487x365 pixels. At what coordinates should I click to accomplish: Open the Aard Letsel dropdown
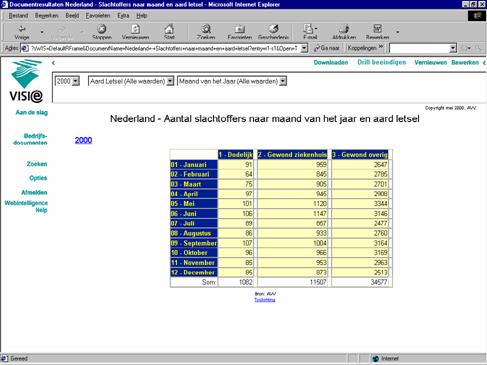click(170, 81)
